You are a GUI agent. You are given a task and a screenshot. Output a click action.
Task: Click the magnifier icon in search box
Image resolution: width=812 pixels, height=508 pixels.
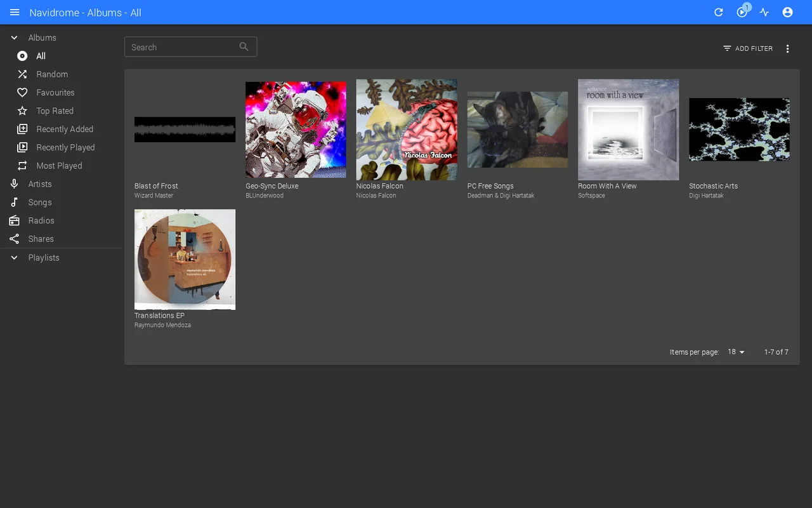click(x=244, y=46)
